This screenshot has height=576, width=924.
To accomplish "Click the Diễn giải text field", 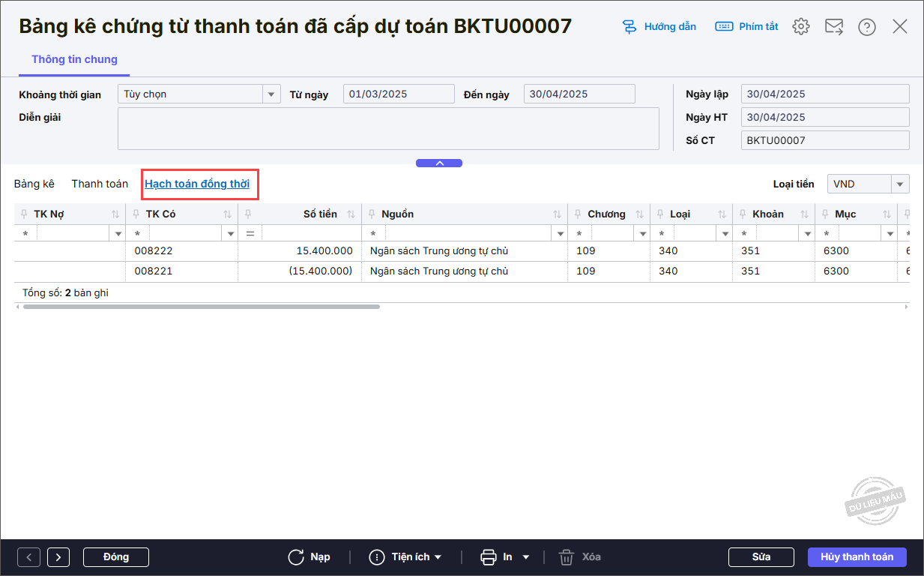I will tap(388, 128).
